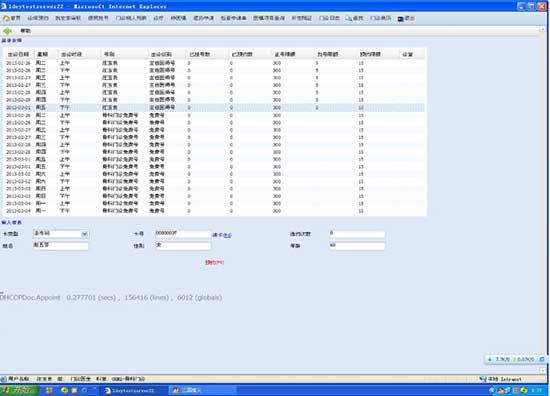Open the PowerPoint taskbar window button
The height and width of the screenshot is (396, 550).
pyautogui.click(x=203, y=390)
